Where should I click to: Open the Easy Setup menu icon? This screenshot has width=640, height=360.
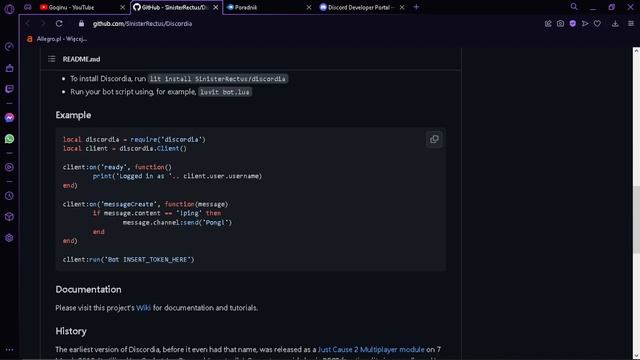click(631, 24)
